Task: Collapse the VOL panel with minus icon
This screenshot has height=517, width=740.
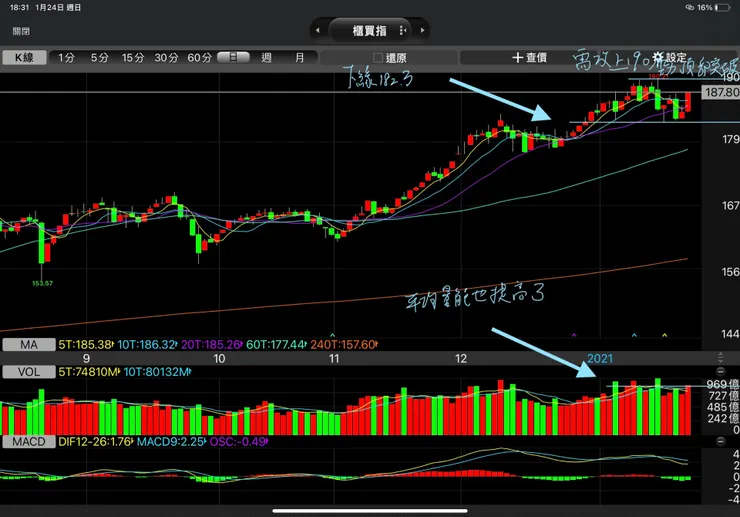Action: [721, 371]
